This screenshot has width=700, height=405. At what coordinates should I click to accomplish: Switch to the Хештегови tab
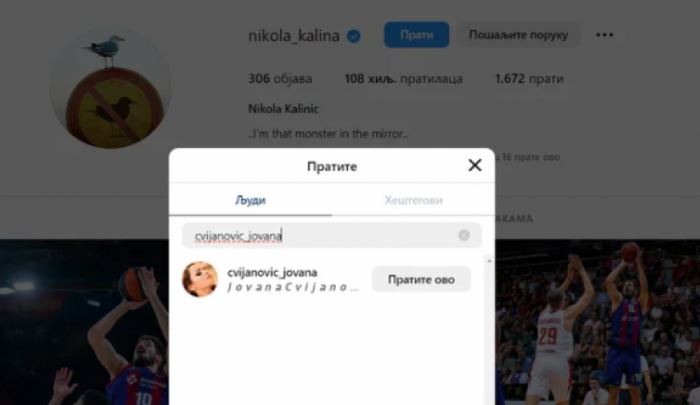pos(413,200)
